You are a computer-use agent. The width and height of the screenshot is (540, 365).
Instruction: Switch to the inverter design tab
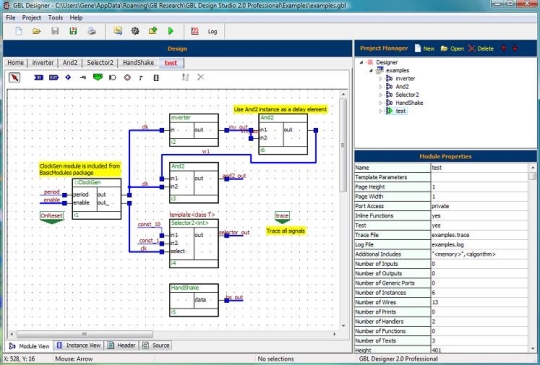43,63
